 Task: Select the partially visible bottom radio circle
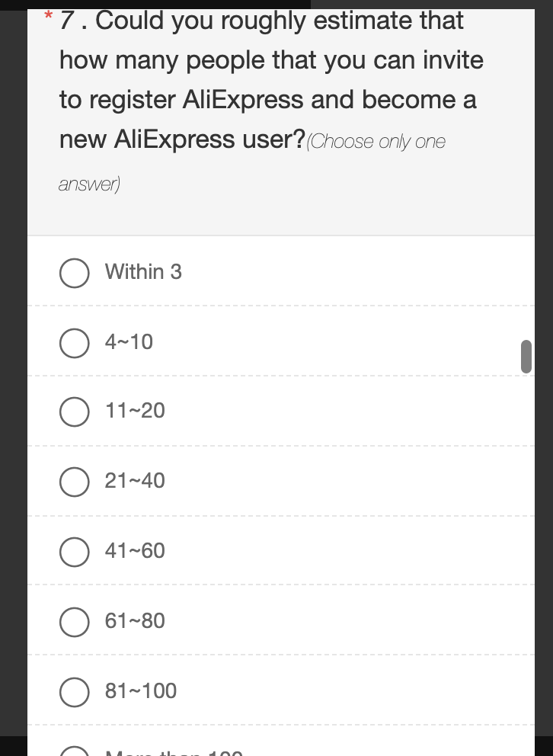(x=74, y=751)
